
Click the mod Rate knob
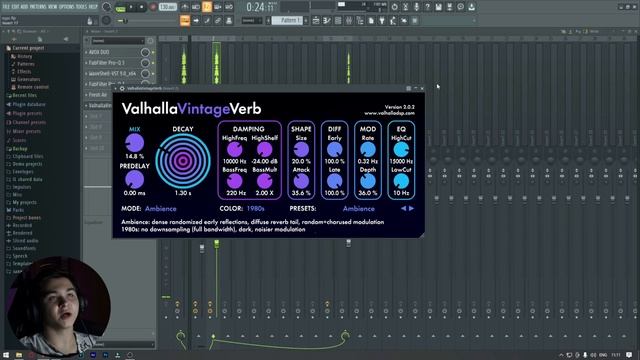point(368,150)
